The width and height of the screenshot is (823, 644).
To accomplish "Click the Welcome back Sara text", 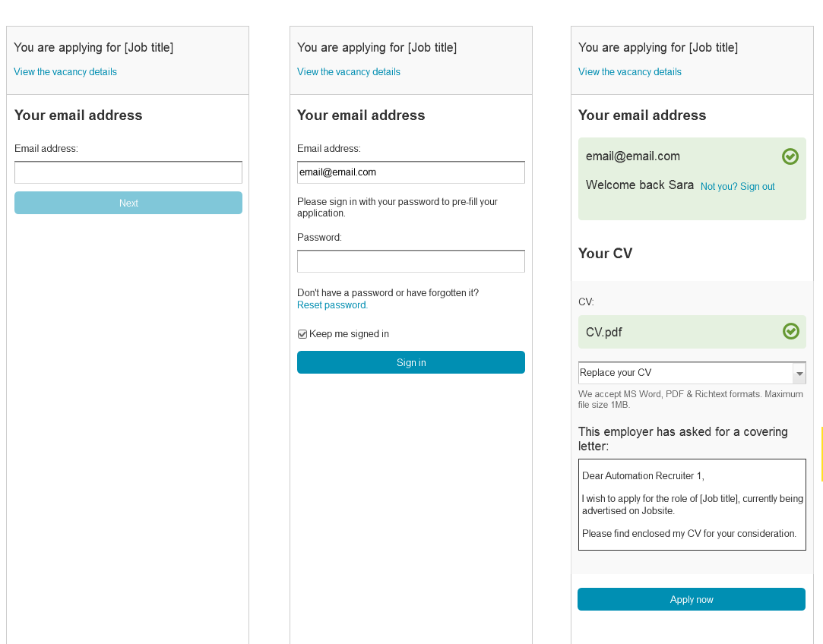I will tap(639, 185).
